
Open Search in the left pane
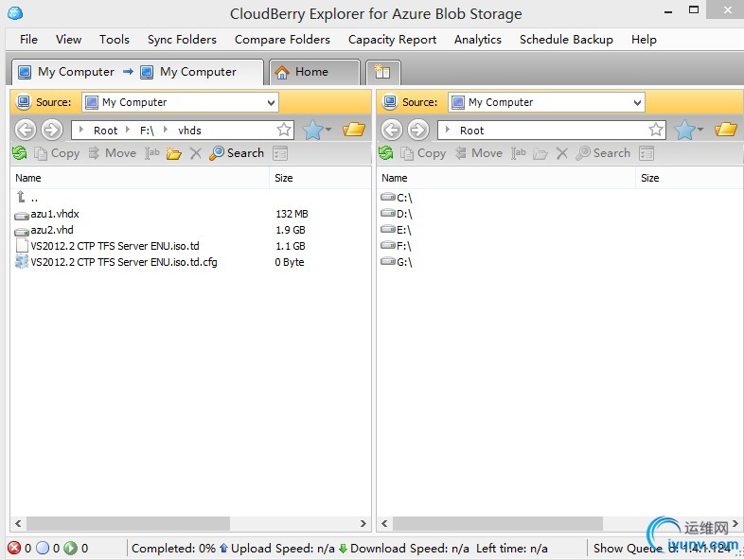coord(237,153)
